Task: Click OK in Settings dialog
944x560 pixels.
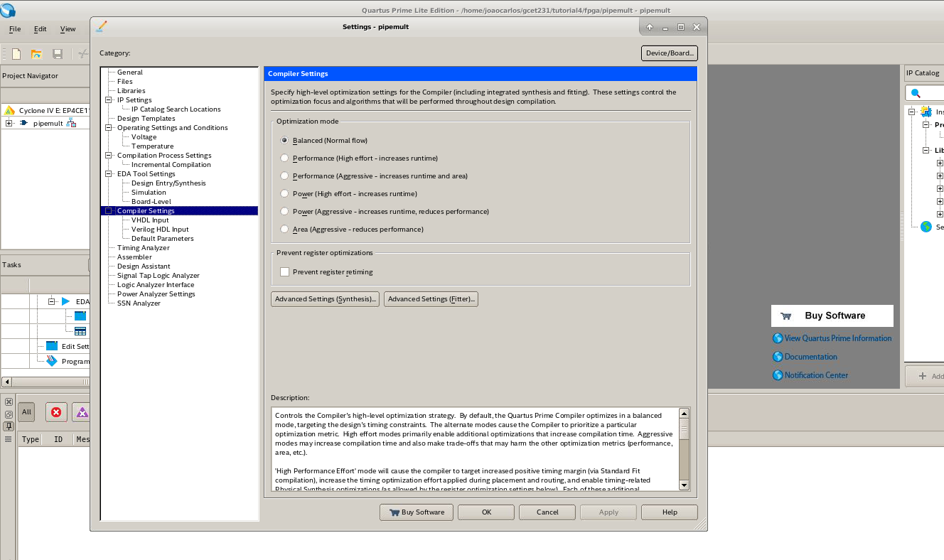Action: [x=486, y=512]
